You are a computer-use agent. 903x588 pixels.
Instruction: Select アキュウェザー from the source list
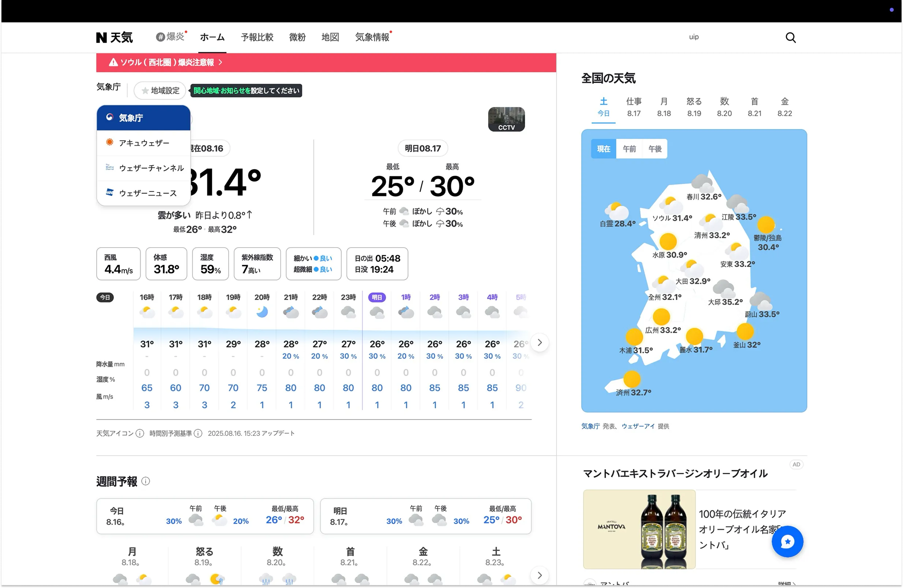pyautogui.click(x=144, y=143)
